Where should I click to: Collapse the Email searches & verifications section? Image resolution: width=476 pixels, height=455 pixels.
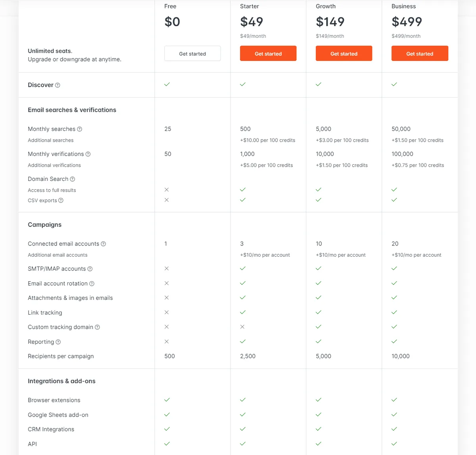72,110
